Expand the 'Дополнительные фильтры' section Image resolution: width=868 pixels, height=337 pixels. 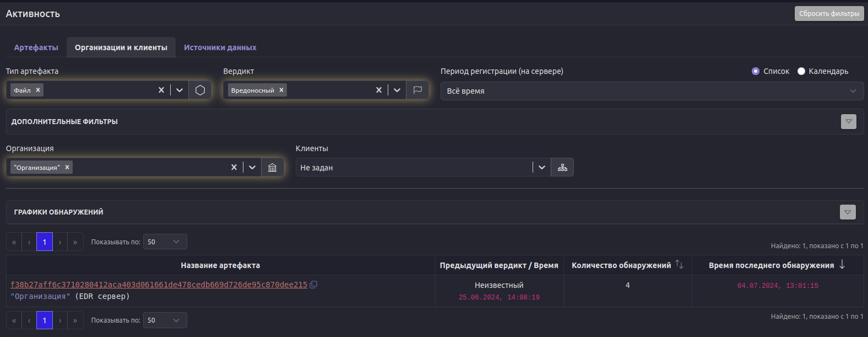848,122
